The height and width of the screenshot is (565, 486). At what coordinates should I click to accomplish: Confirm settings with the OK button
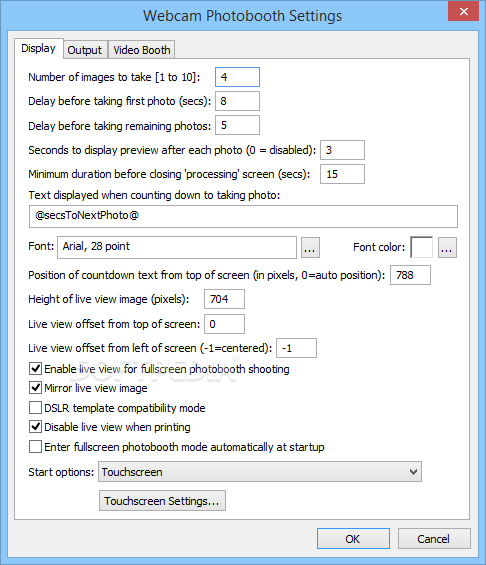pyautogui.click(x=353, y=539)
